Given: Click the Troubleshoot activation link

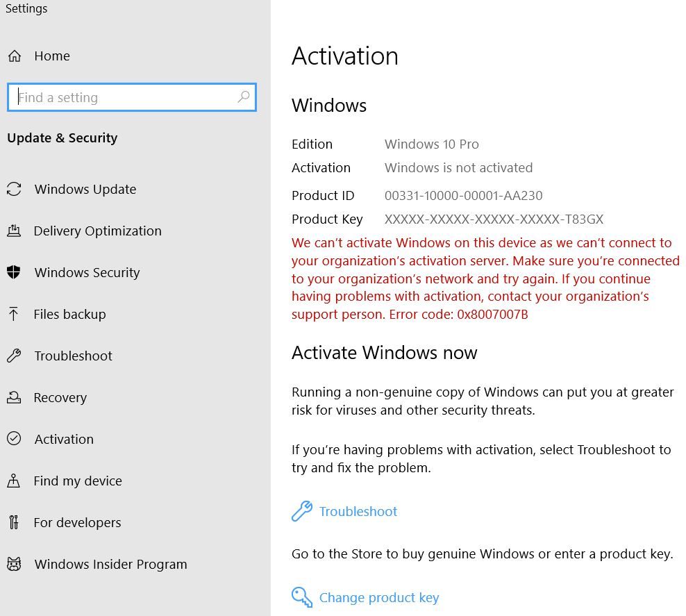Looking at the screenshot, I should click(x=358, y=511).
